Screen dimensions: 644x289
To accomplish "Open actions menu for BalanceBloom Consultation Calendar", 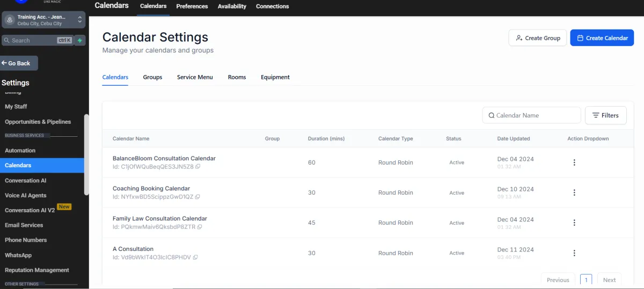I will 574,162.
